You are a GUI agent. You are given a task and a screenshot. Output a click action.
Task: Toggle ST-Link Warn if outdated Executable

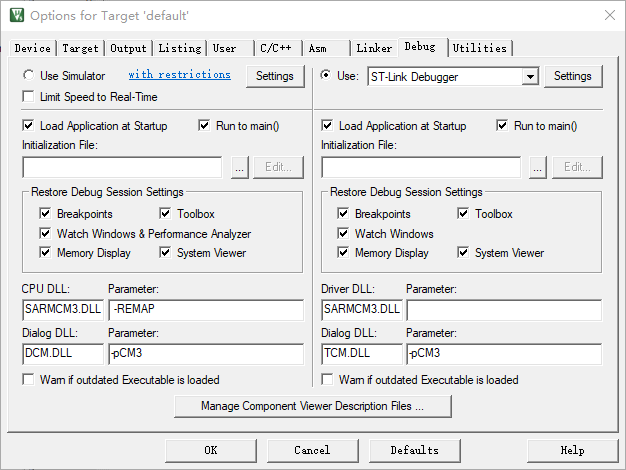click(327, 379)
